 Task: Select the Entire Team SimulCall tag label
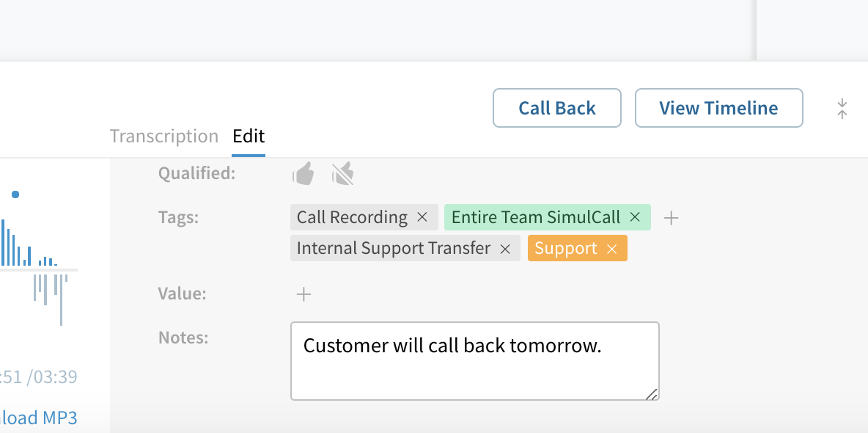tap(535, 217)
